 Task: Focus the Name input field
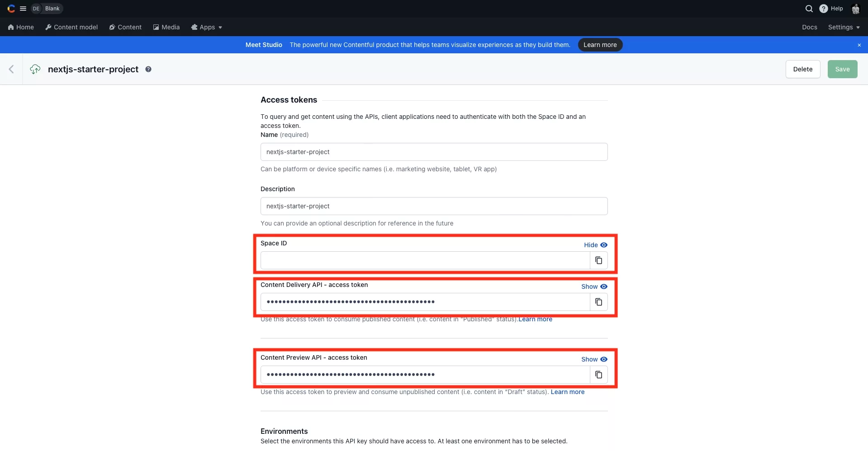pyautogui.click(x=434, y=152)
